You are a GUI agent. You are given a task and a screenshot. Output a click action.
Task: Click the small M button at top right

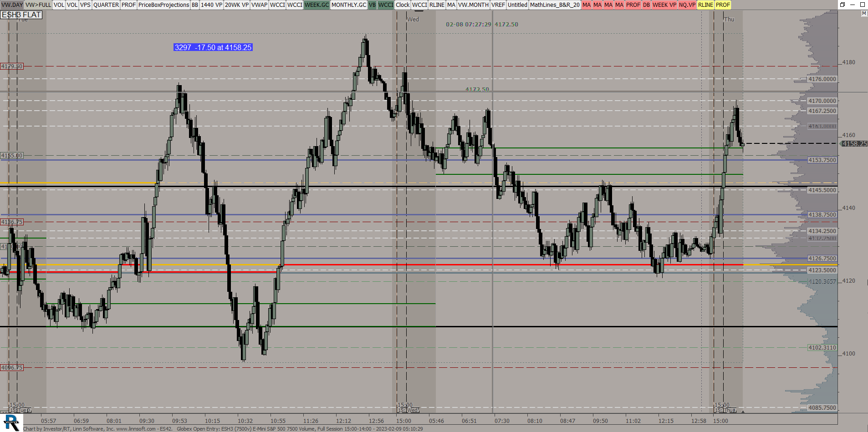coord(864,14)
